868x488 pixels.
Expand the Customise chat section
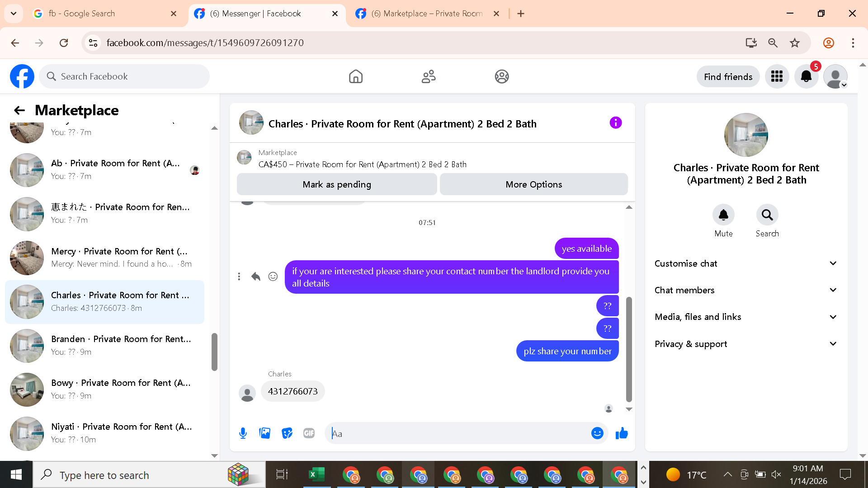tap(746, 263)
